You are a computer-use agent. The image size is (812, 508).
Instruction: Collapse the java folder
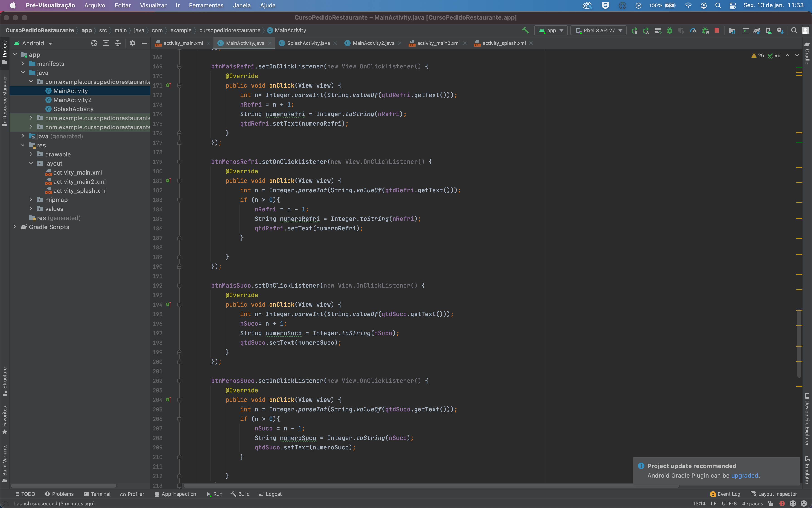pyautogui.click(x=22, y=73)
